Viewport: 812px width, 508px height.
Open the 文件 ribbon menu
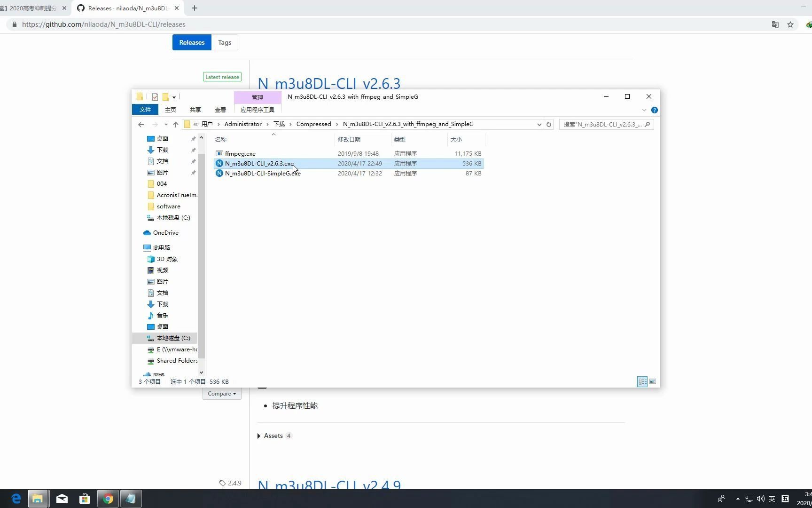point(145,109)
